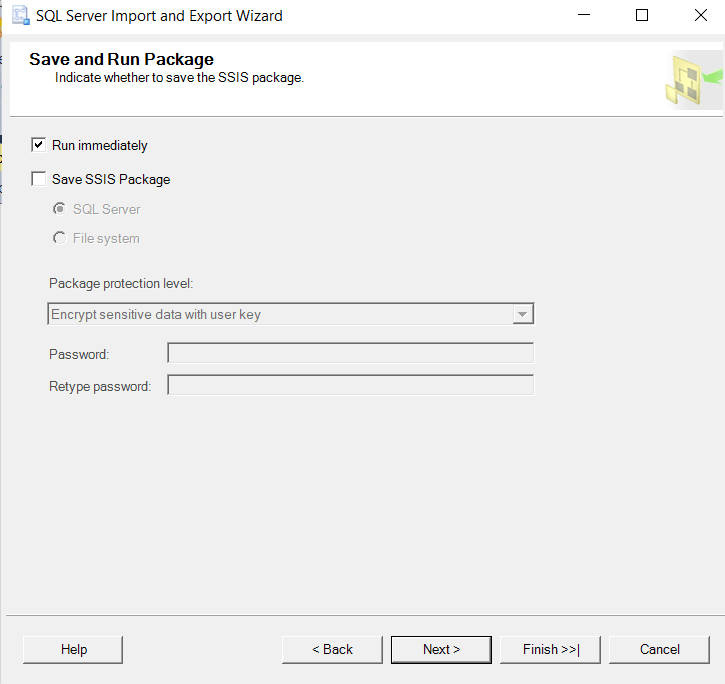Close the Import and Export Wizard
Image resolution: width=725 pixels, height=684 pixels.
[698, 16]
